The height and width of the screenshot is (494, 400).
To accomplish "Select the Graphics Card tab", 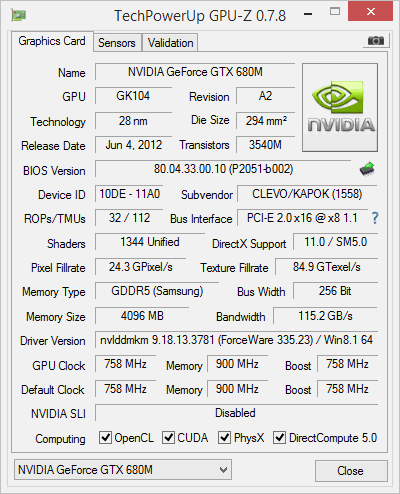I will tap(52, 41).
